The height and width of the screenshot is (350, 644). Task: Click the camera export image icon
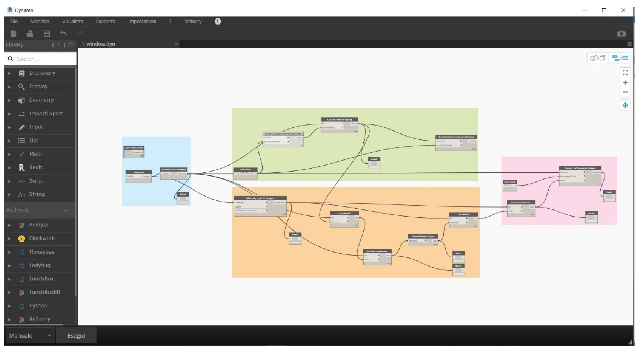[x=621, y=34]
